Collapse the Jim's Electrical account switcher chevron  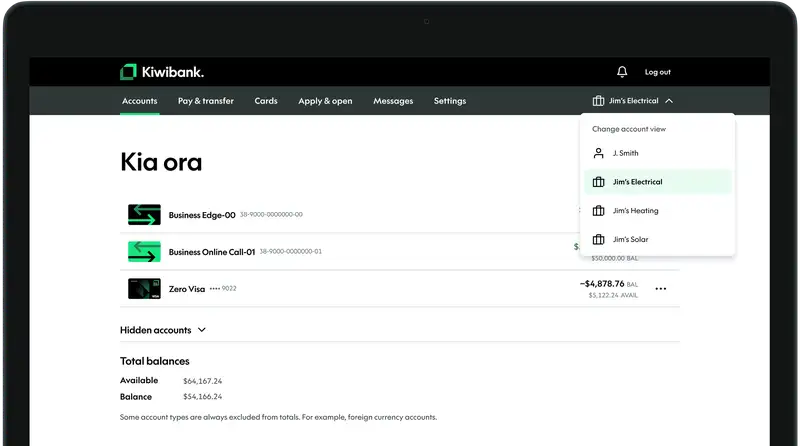point(669,101)
